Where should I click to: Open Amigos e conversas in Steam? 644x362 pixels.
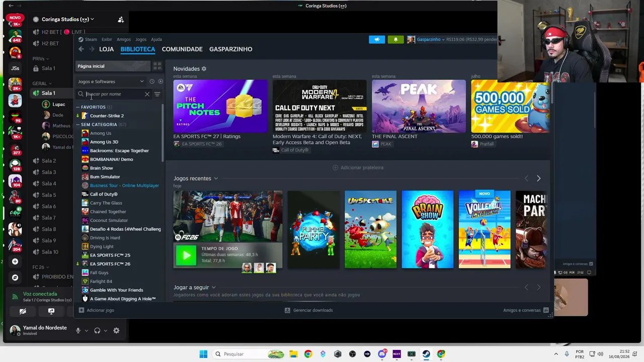coord(526,310)
